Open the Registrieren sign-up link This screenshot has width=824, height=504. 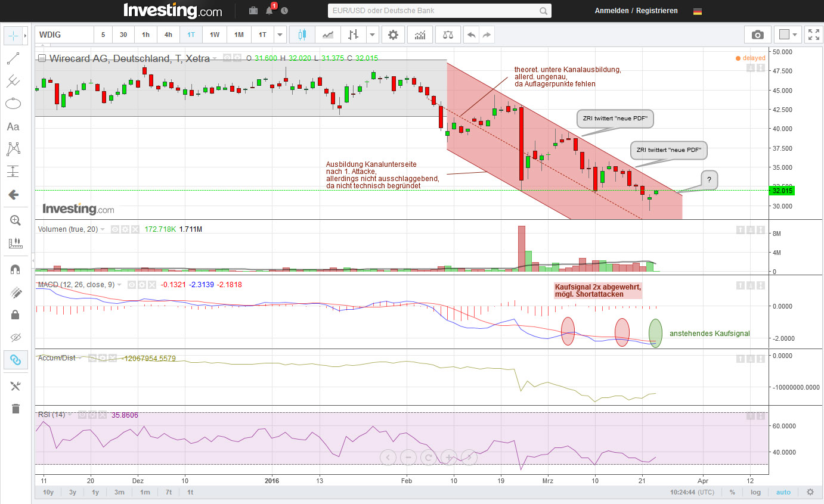tap(657, 11)
